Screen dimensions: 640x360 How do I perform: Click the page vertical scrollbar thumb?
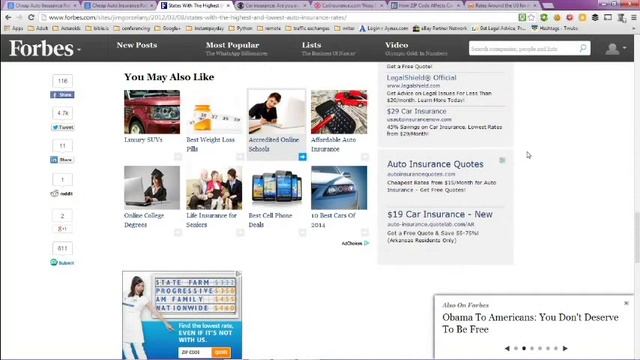coord(637,238)
